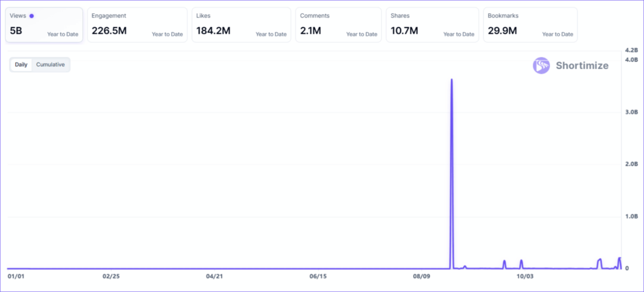The image size is (644, 292).
Task: Open the Comments metric card
Action: tap(338, 25)
